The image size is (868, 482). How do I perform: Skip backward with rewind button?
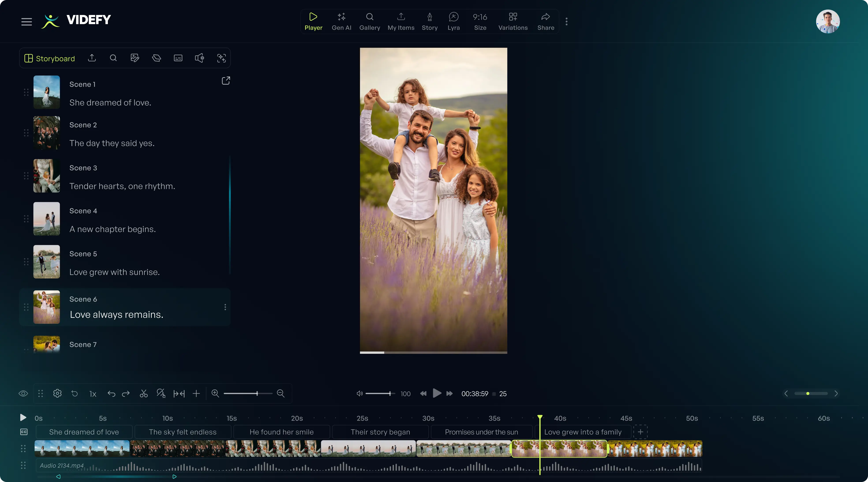click(423, 394)
